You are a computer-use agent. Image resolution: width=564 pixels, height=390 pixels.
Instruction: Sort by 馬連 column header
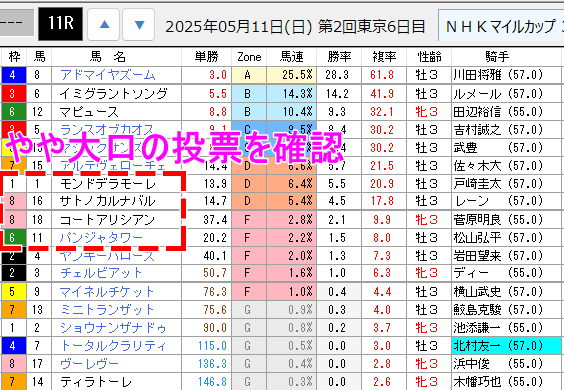pos(292,56)
